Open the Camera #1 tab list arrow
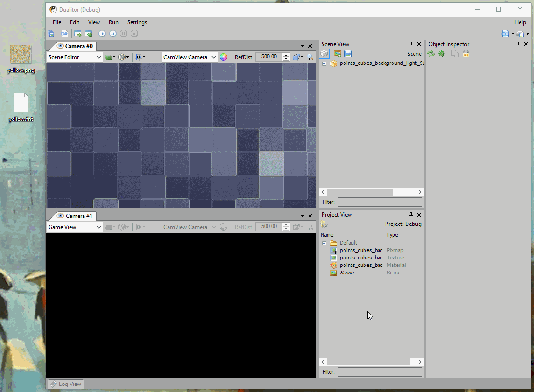534x392 pixels. coord(302,216)
